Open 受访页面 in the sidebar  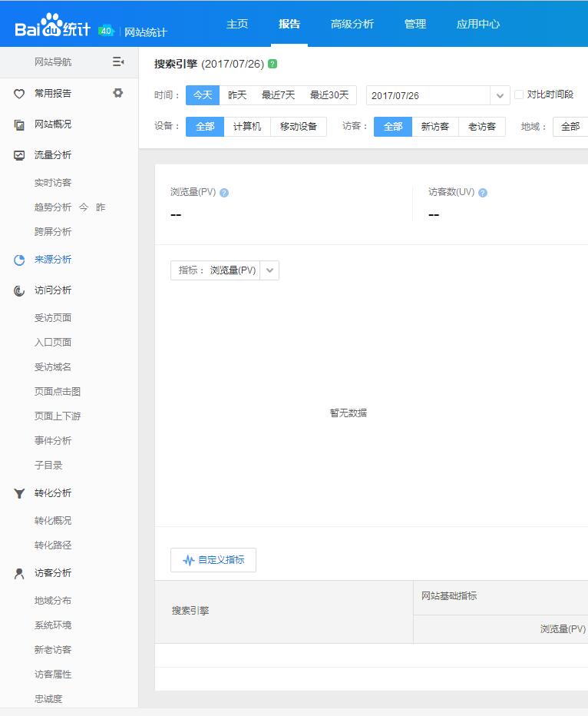tap(53, 318)
